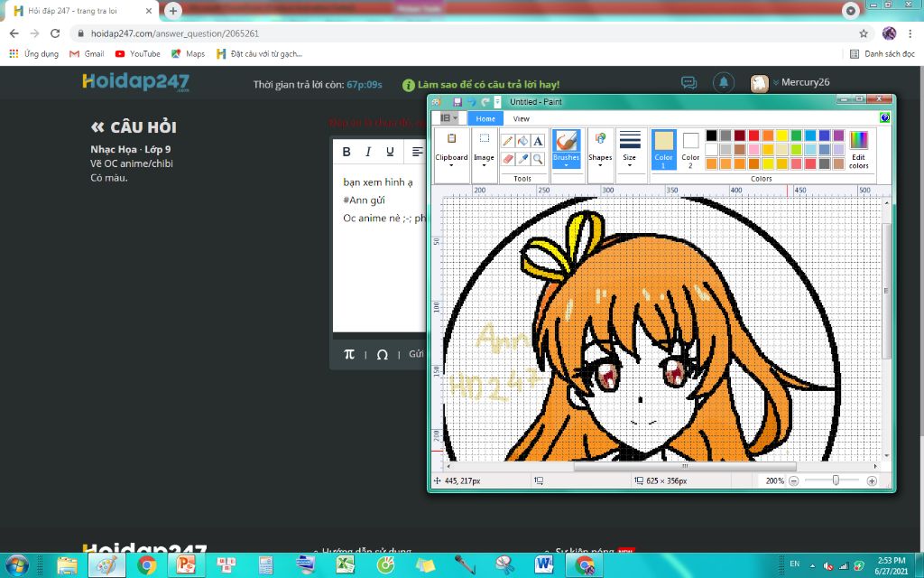Screen dimensions: 924x578
Task: Click the Undo arrow in Paint
Action: click(x=471, y=102)
